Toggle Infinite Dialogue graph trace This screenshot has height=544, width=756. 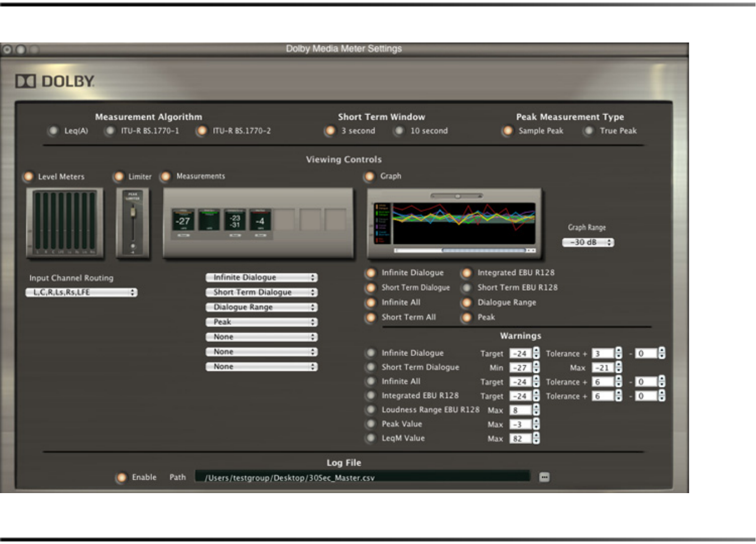(x=370, y=273)
